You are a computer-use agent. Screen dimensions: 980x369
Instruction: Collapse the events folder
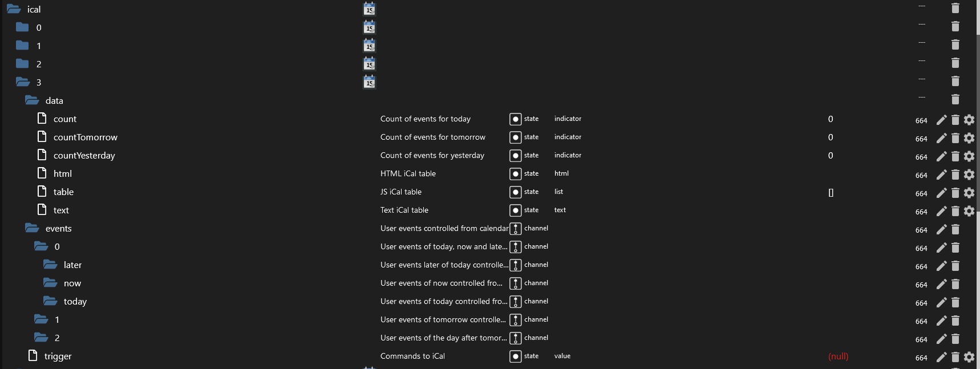point(32,228)
